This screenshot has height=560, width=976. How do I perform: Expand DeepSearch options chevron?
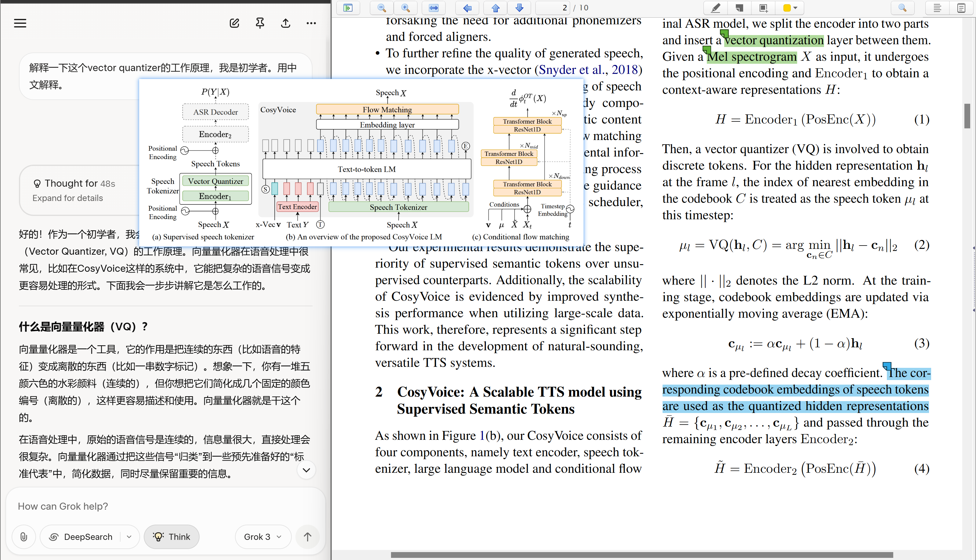click(x=129, y=537)
